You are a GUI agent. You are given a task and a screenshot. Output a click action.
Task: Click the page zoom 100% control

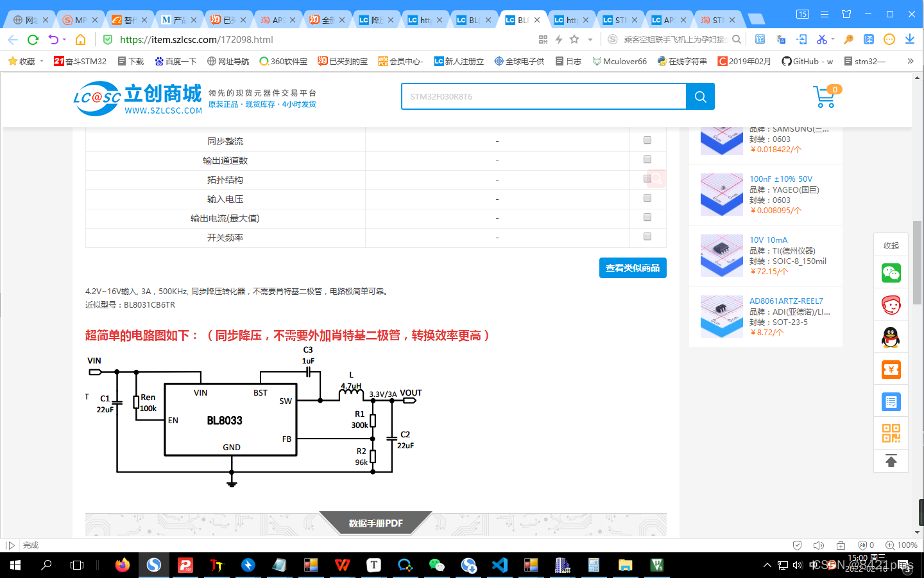[901, 545]
